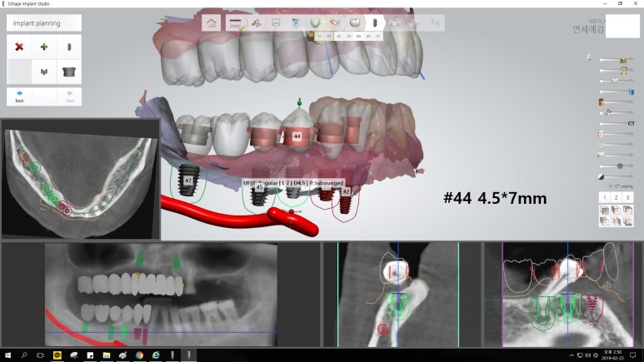Select view preset 2
644x362 pixels.
(x=616, y=197)
